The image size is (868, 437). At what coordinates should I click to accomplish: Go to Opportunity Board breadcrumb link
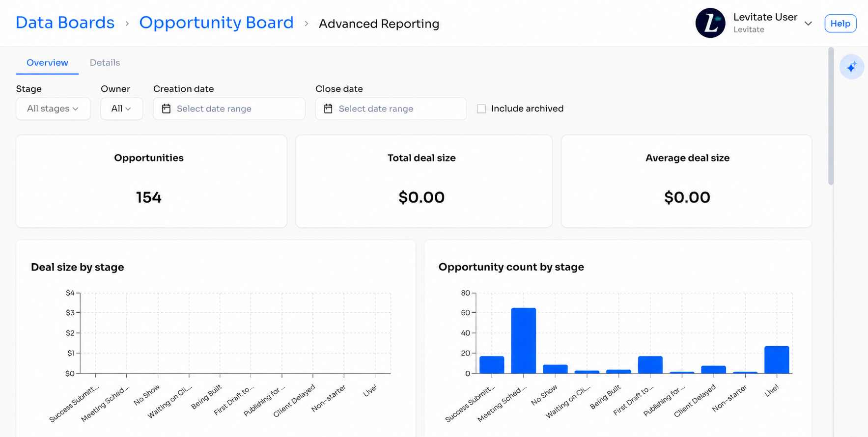click(x=216, y=23)
